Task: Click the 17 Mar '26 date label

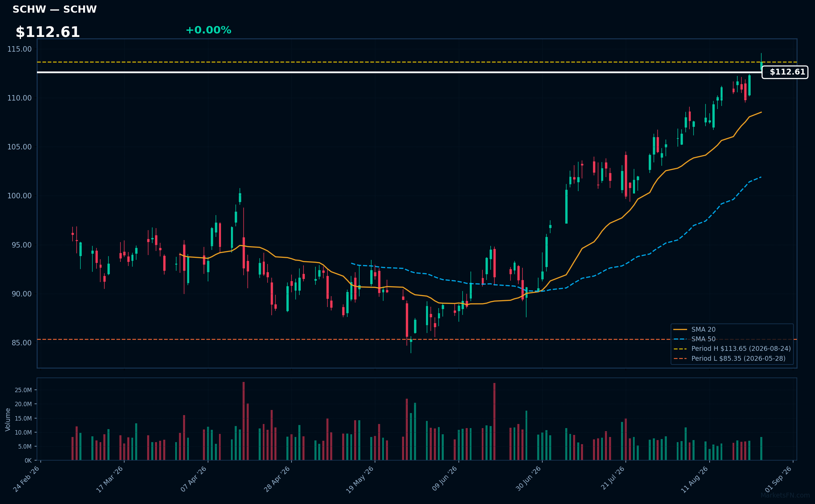Action: (110, 479)
